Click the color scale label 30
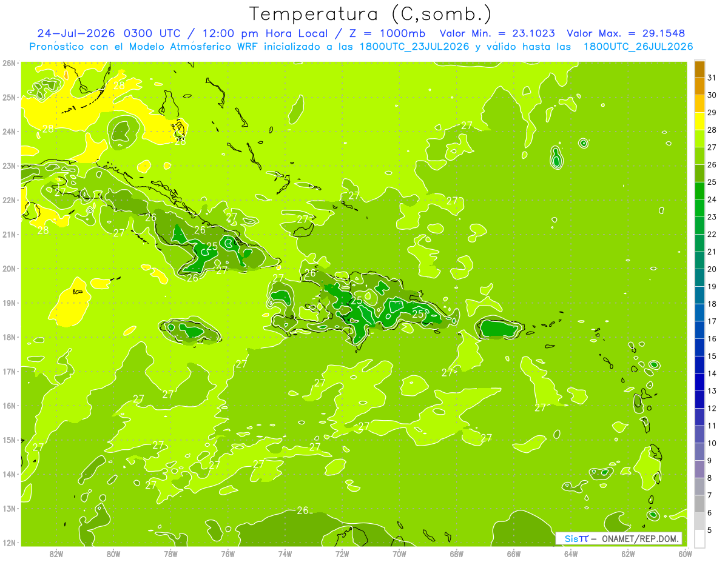728x562 pixels. tap(712, 95)
